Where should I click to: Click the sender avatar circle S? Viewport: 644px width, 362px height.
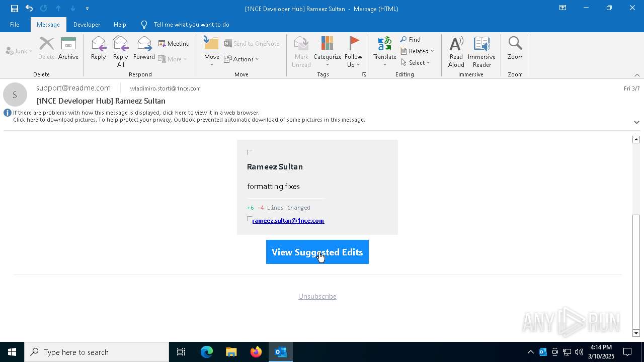(x=15, y=95)
